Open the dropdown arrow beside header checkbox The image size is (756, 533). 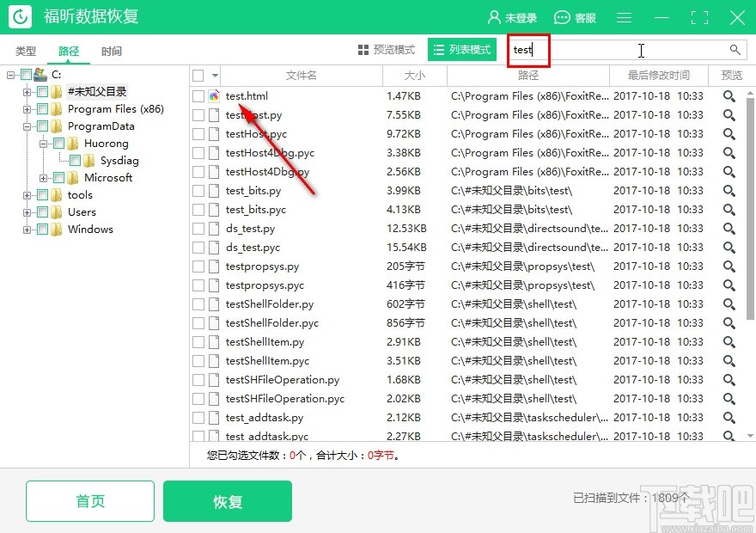[x=215, y=76]
